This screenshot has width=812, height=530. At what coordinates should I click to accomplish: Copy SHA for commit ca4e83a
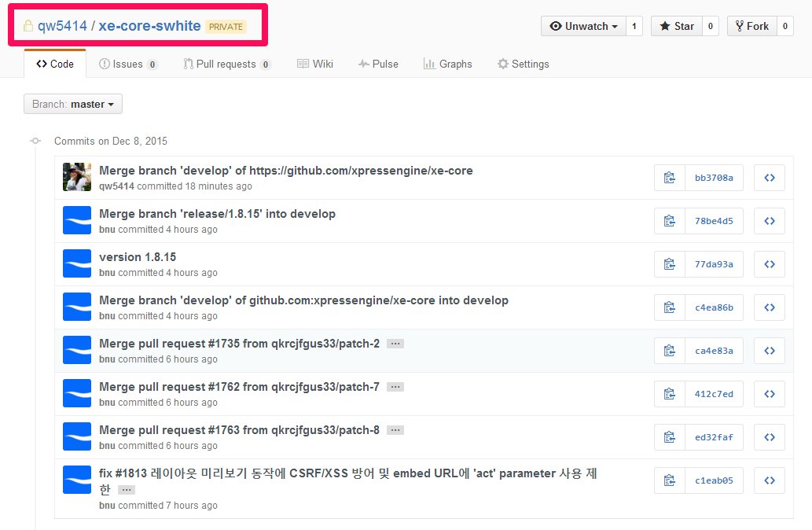pos(669,351)
